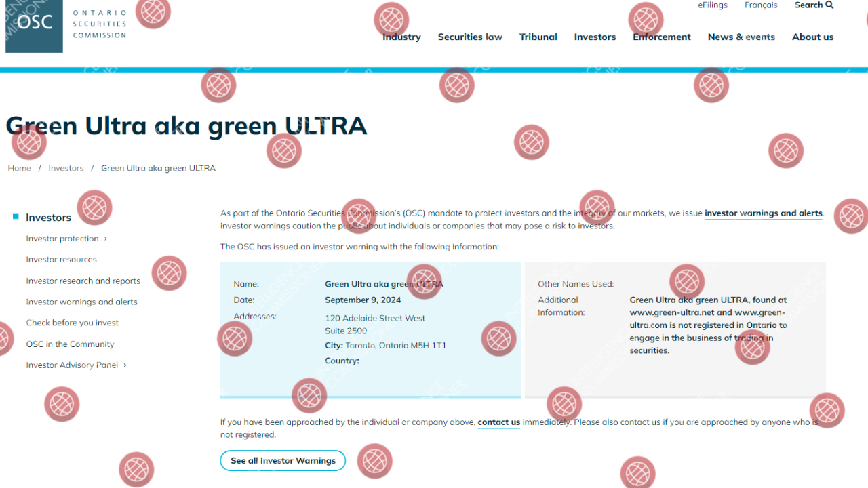Screen dimensions: 868x488
Task: Select the date September 9, 2024
Action: point(363,300)
